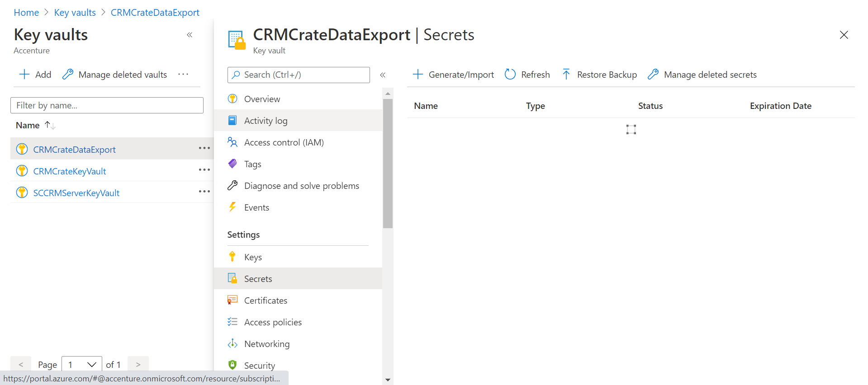Open the Keys settings item
The height and width of the screenshot is (385, 868).
[x=298, y=257]
